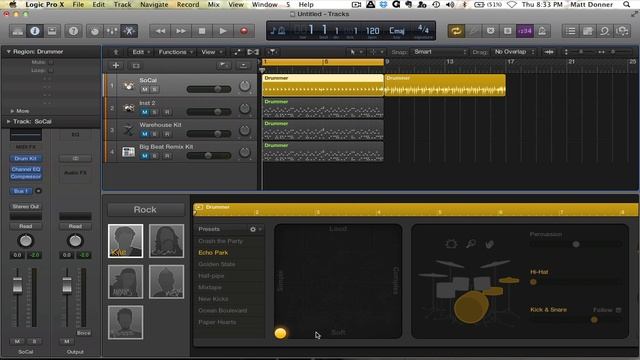The width and height of the screenshot is (640, 360).
Task: Select the Echo Park preset
Action: [x=213, y=253]
